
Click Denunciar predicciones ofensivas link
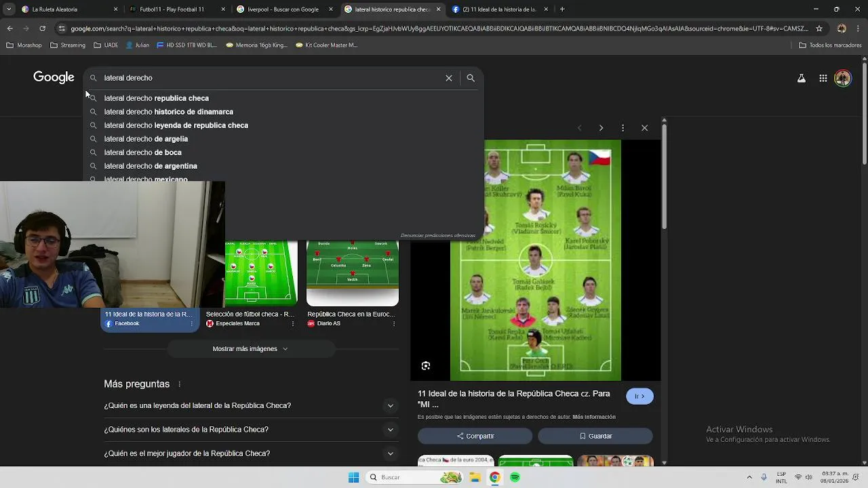(x=438, y=236)
